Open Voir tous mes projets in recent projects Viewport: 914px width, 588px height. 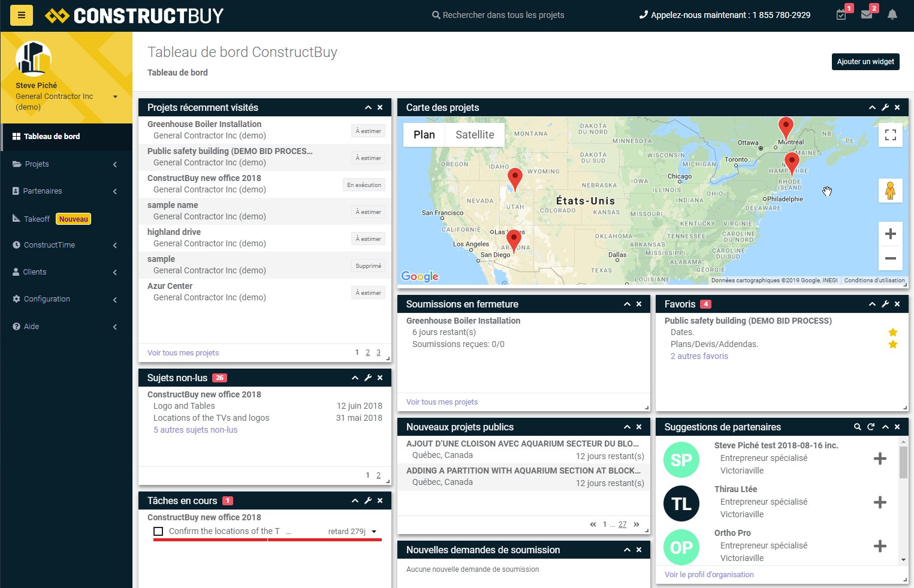pyautogui.click(x=183, y=353)
